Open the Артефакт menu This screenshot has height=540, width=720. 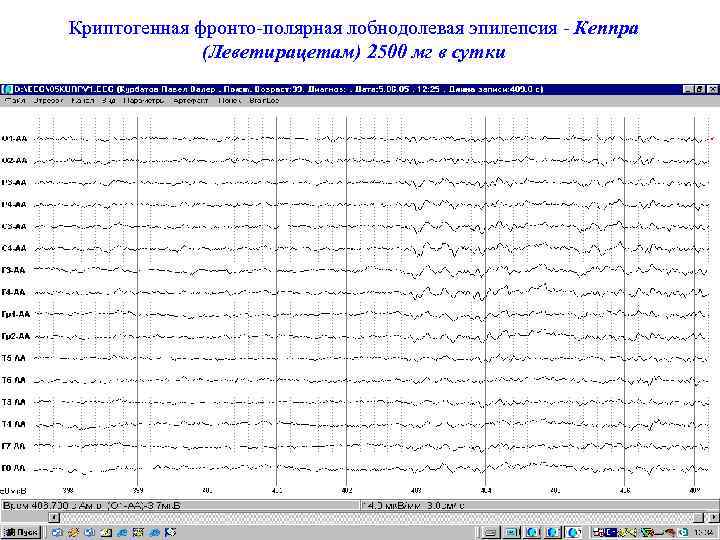pyautogui.click(x=191, y=100)
